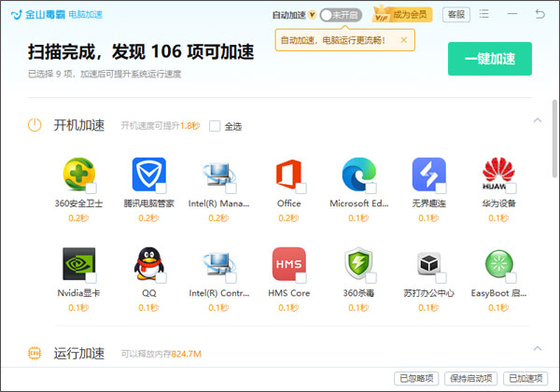Collapse the 开机加速 section chevron
This screenshot has width=560, height=392.
click(538, 120)
